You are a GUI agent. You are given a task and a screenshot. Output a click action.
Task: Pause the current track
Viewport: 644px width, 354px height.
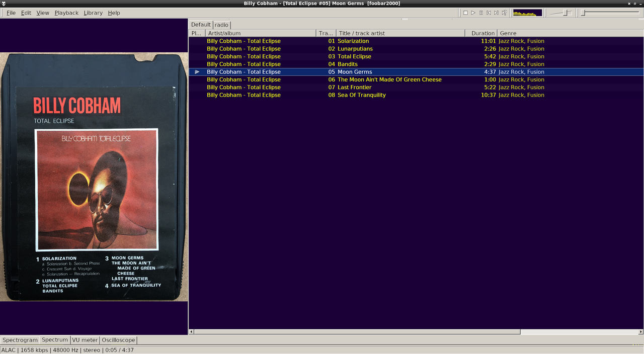pos(481,13)
